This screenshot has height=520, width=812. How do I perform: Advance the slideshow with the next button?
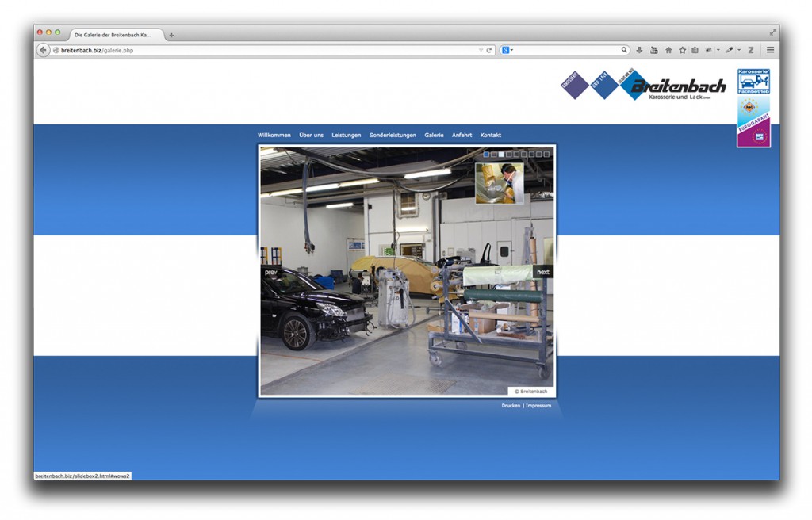(x=542, y=272)
